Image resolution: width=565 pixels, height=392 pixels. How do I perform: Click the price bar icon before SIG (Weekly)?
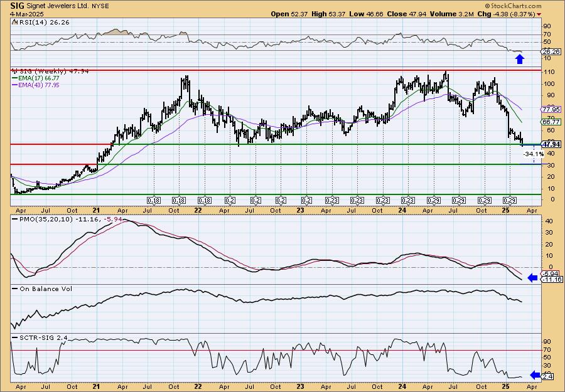tap(15, 71)
